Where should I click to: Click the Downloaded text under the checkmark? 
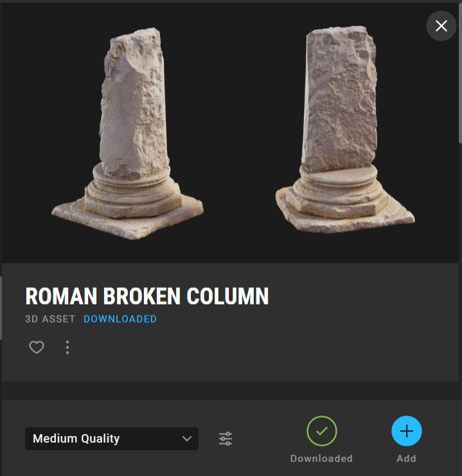click(322, 459)
